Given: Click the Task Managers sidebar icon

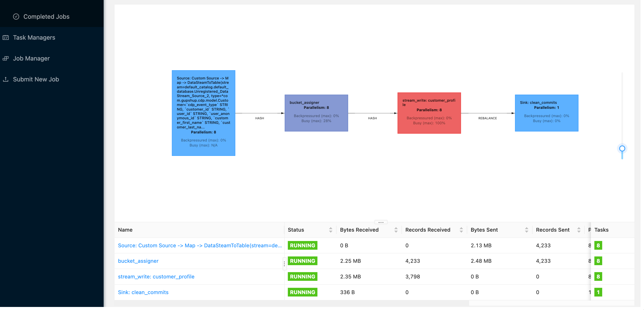Looking at the screenshot, I should point(5,37).
